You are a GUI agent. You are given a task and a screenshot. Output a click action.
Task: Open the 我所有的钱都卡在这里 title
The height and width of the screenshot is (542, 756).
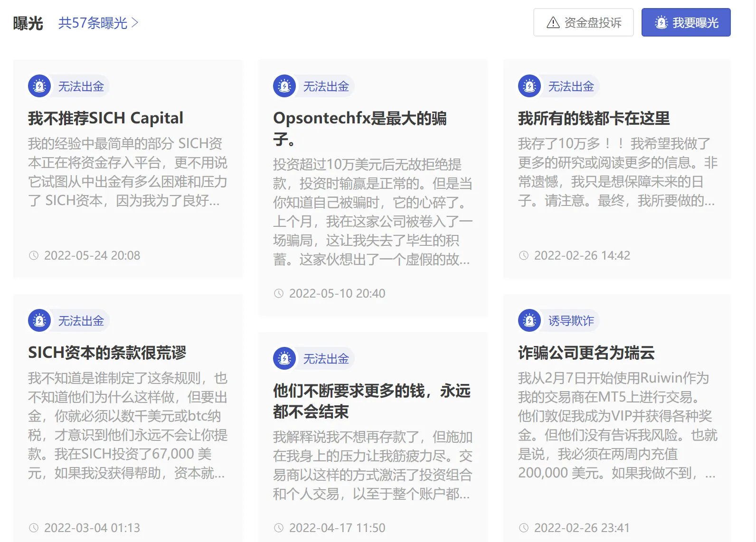coord(594,118)
